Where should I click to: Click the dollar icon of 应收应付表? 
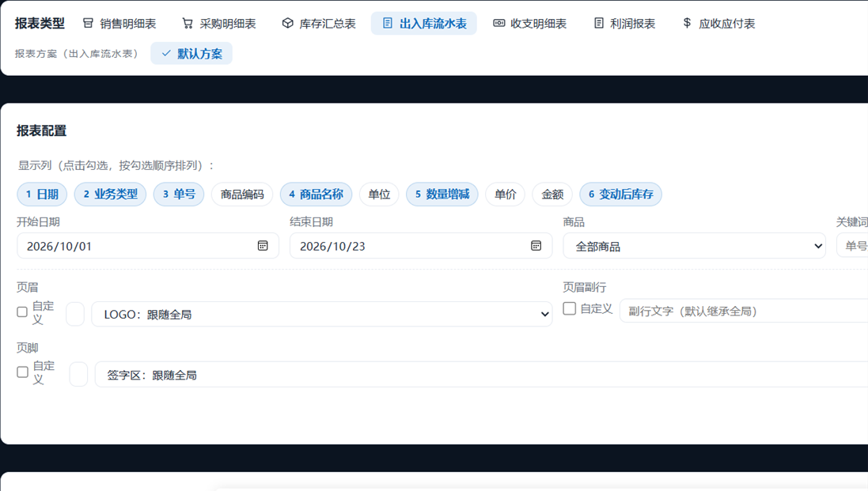point(687,23)
